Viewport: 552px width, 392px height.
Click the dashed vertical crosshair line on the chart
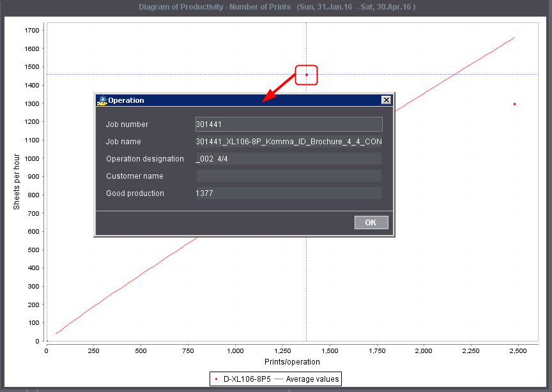point(305,287)
